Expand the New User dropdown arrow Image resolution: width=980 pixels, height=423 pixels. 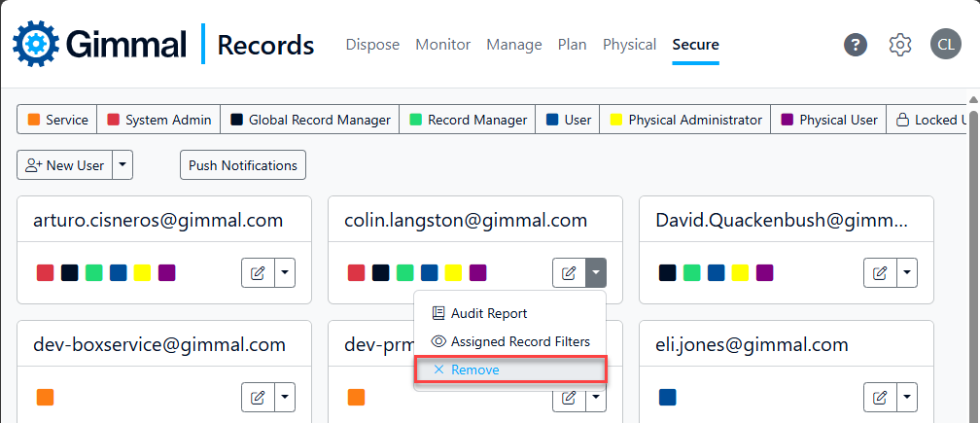click(122, 165)
